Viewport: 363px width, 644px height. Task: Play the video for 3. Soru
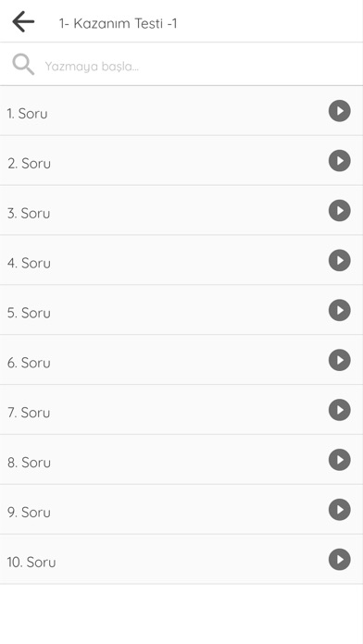(339, 210)
